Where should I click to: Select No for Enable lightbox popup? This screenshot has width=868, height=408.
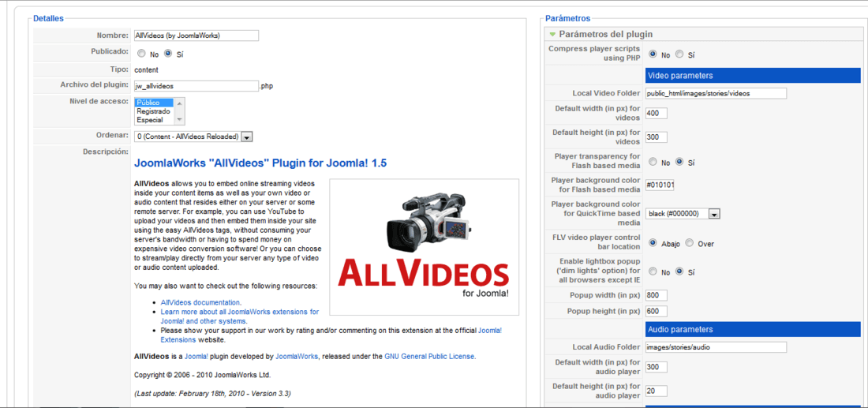coord(653,271)
